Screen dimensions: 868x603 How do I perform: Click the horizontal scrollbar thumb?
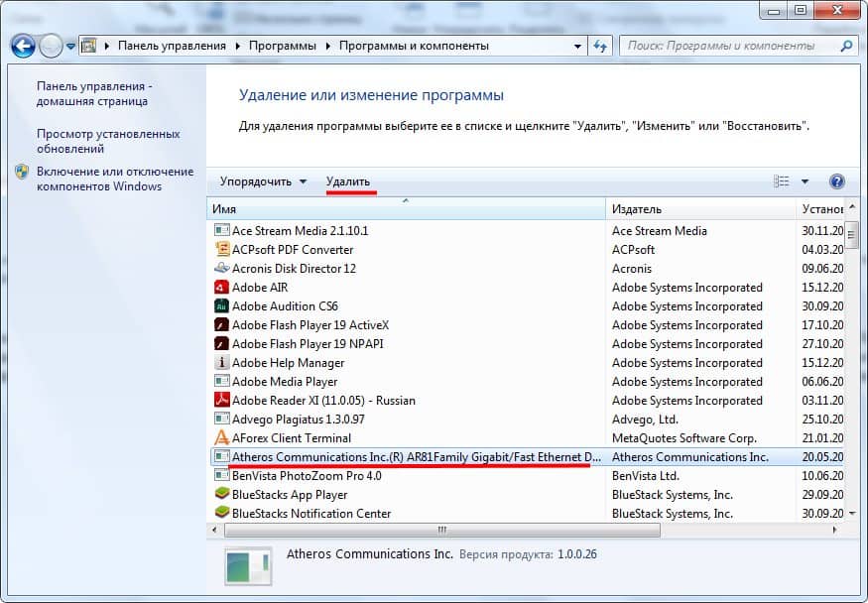click(x=441, y=530)
